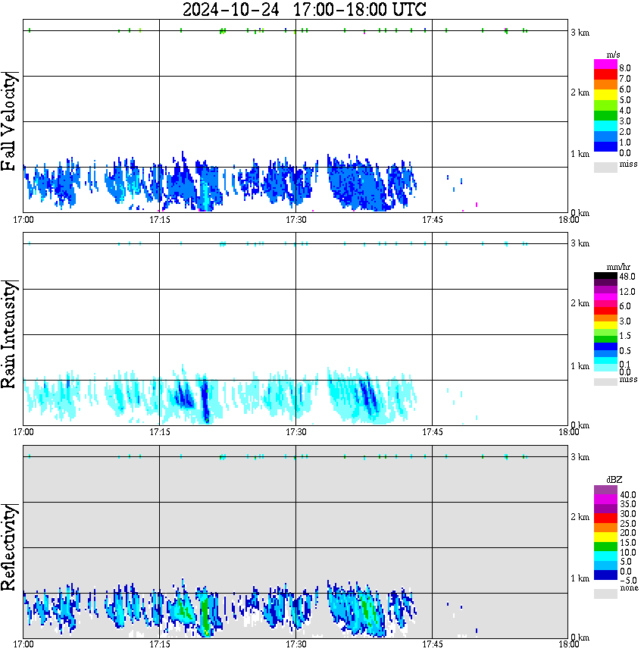644x658 pixels.
Task: Click the Rain Intensity axis label
Action: pyautogui.click(x=9, y=334)
